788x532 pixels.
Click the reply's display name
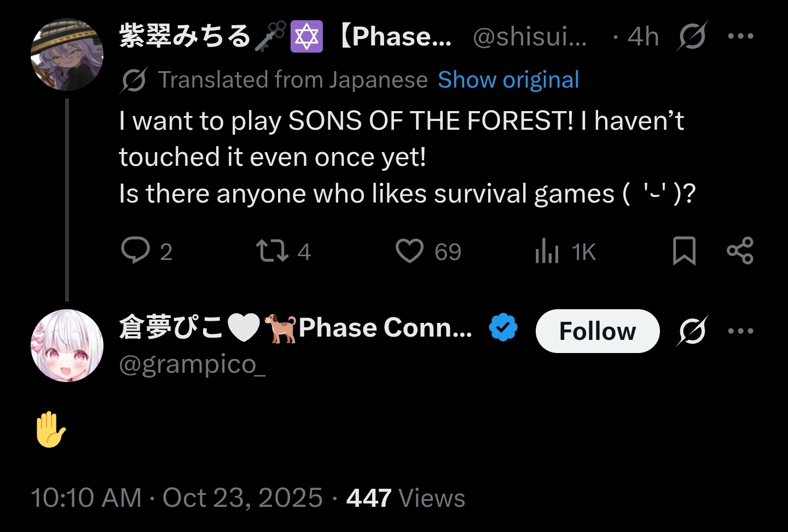296,328
